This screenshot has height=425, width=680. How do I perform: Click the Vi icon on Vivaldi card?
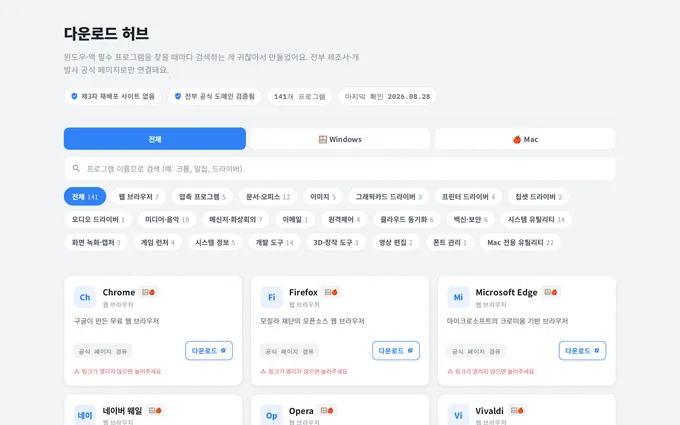point(458,415)
